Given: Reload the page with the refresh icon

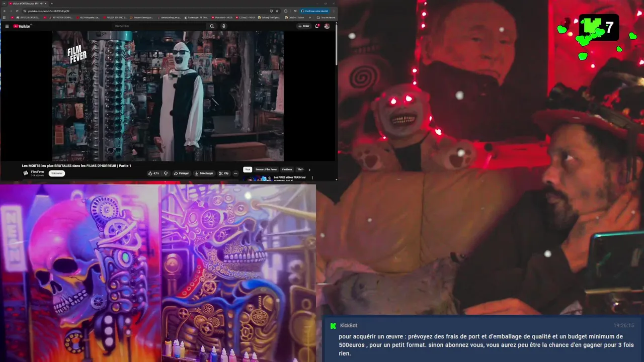Looking at the screenshot, I should coord(17,11).
